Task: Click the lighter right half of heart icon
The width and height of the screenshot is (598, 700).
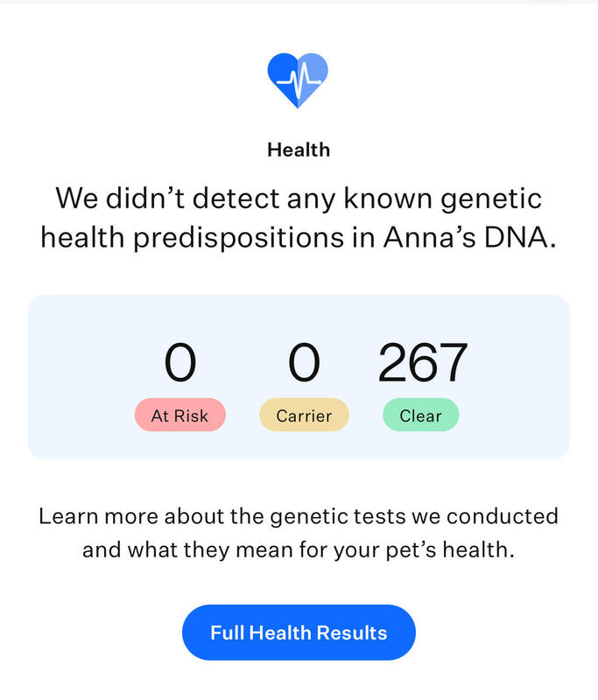Action: pos(313,78)
